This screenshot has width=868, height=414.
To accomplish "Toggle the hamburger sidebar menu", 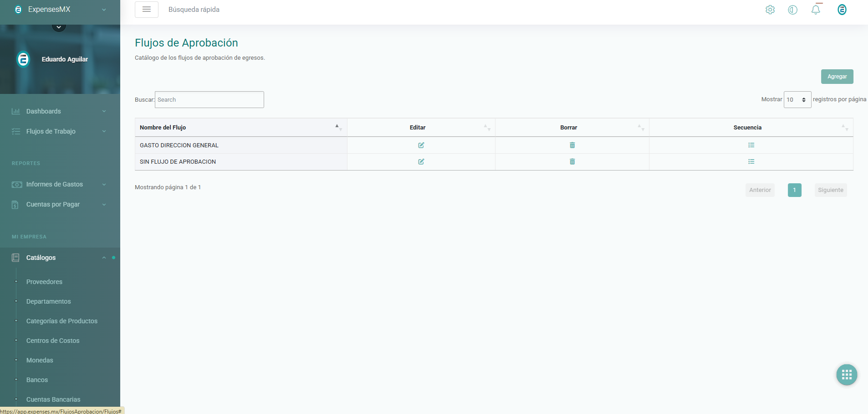I will pos(147,10).
